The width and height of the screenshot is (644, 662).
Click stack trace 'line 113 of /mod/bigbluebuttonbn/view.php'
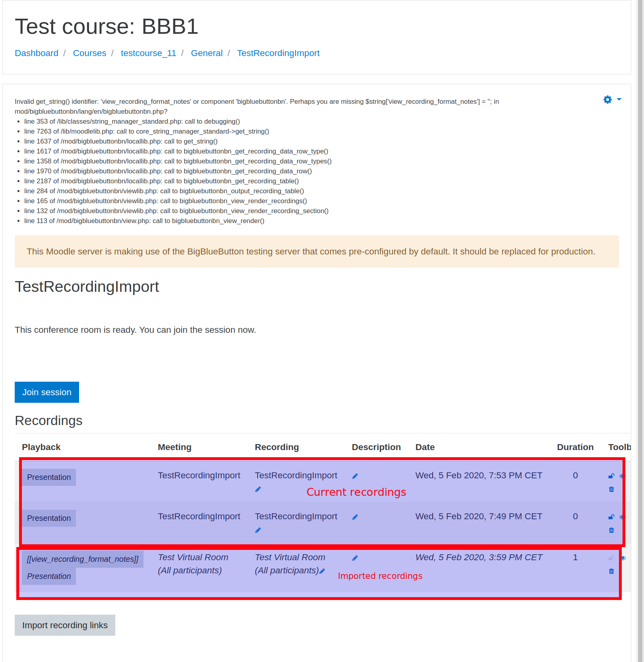click(144, 221)
